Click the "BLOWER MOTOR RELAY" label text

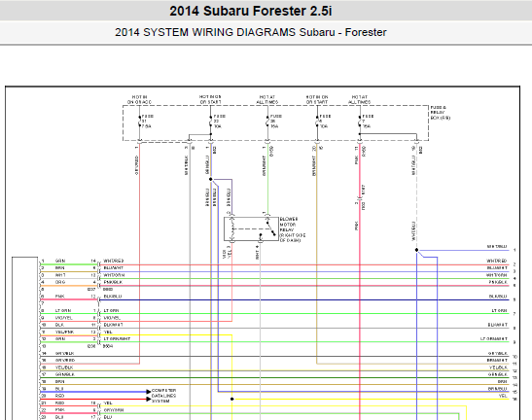tap(289, 225)
